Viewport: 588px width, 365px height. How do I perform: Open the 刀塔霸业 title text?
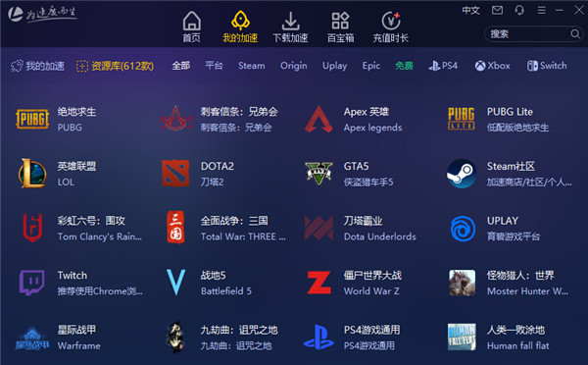(363, 221)
